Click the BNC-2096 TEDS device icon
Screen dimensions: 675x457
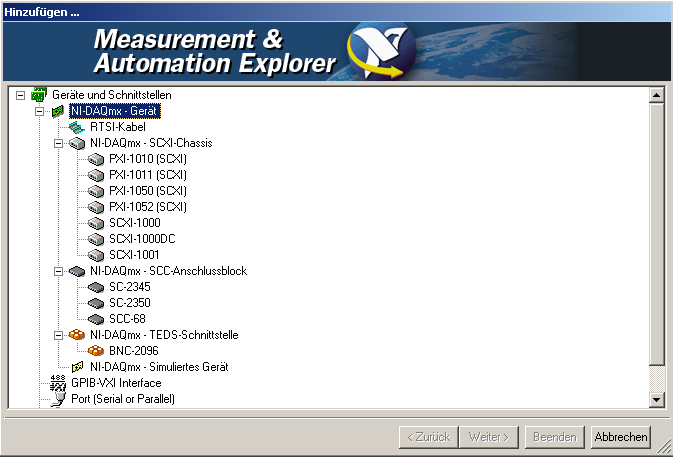(96, 351)
